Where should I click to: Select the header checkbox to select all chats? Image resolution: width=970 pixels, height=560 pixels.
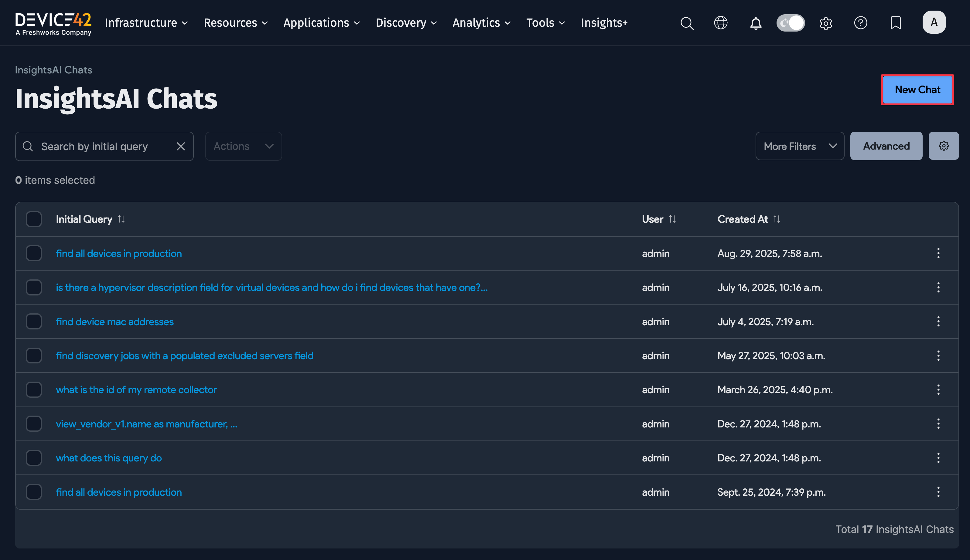(x=34, y=219)
